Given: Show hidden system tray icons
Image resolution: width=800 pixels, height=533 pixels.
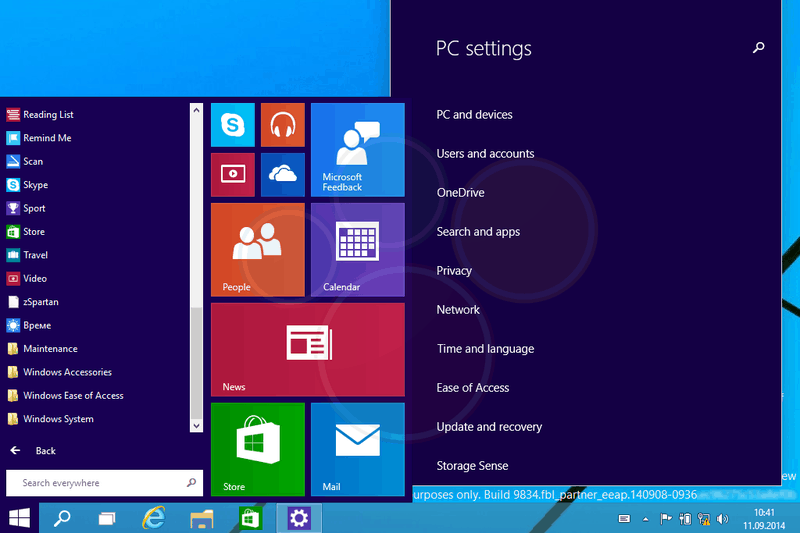Looking at the screenshot, I should (645, 519).
